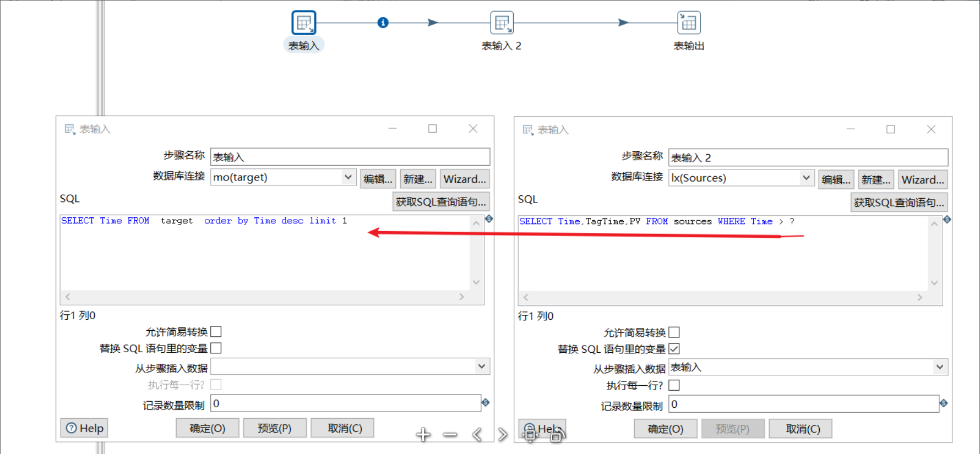Click scroll-up arrow of left SQL editor
The width and height of the screenshot is (980, 454).
click(476, 223)
